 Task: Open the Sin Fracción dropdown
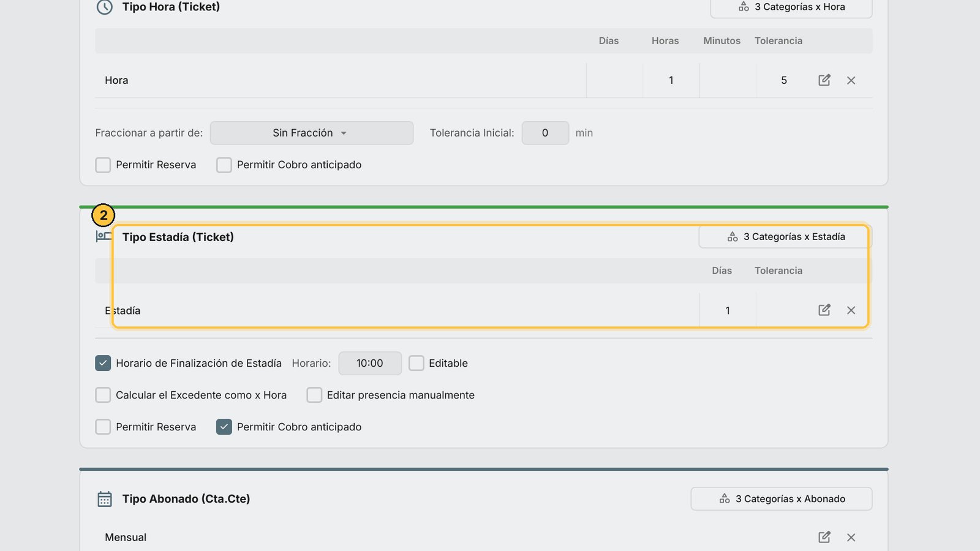click(x=312, y=133)
